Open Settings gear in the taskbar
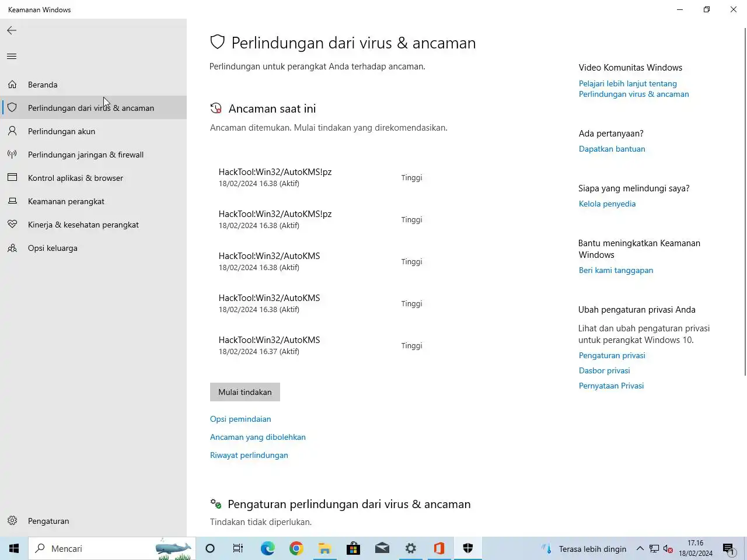The height and width of the screenshot is (560, 747). [410, 548]
